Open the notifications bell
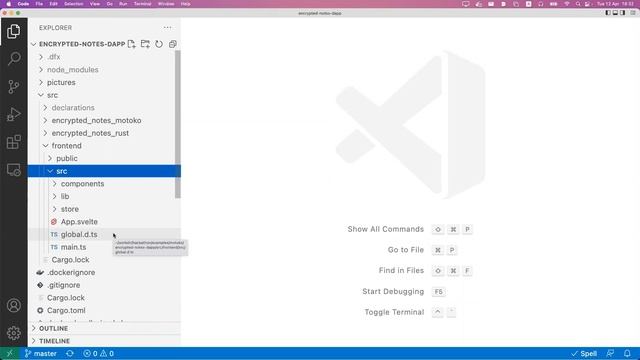This screenshot has width=640, height=360. [x=627, y=353]
